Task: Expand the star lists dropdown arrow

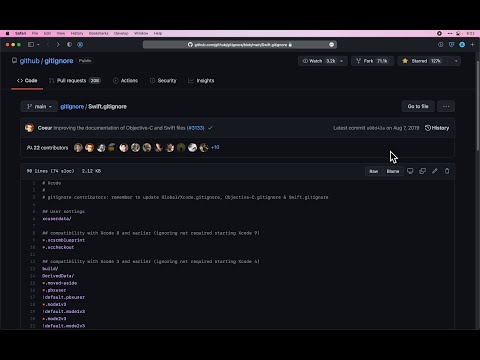Action: click(456, 61)
